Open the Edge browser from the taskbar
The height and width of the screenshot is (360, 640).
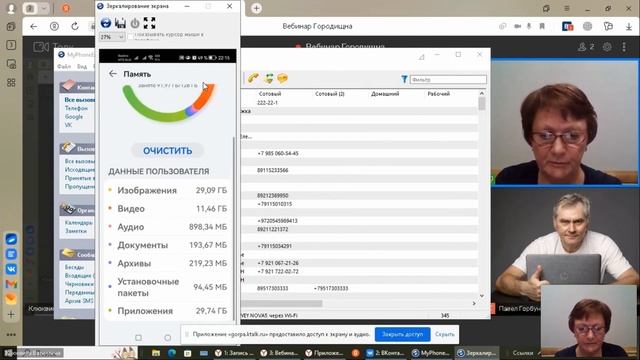tap(171, 353)
